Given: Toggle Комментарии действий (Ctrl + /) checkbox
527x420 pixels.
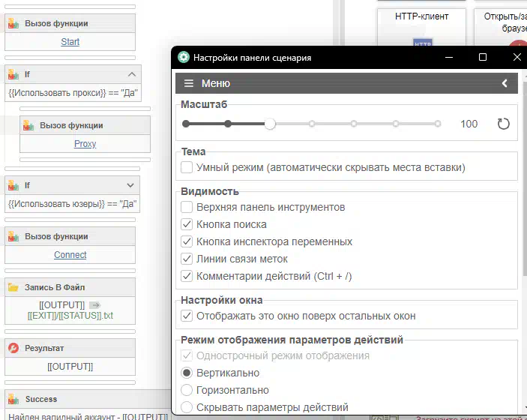Looking at the screenshot, I should pyautogui.click(x=187, y=276).
